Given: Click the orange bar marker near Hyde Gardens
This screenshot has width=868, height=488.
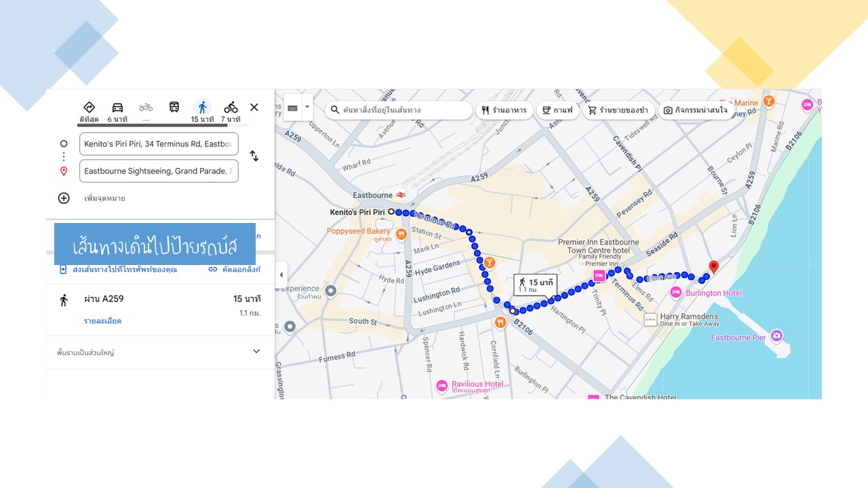Looking at the screenshot, I should coord(489,262).
